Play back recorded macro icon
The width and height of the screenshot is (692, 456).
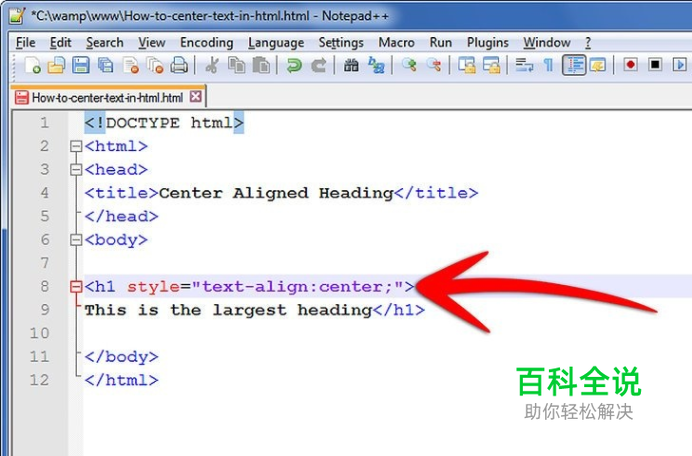point(679,65)
